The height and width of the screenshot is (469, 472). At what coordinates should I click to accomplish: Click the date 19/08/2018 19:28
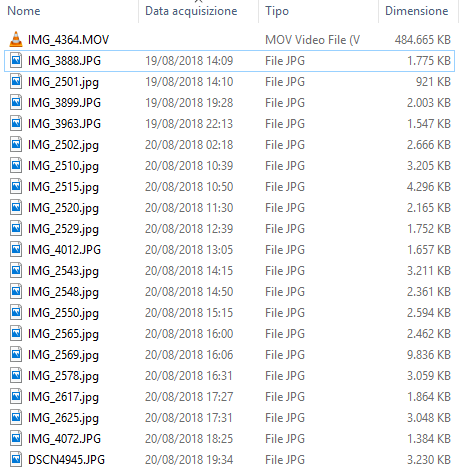(189, 103)
